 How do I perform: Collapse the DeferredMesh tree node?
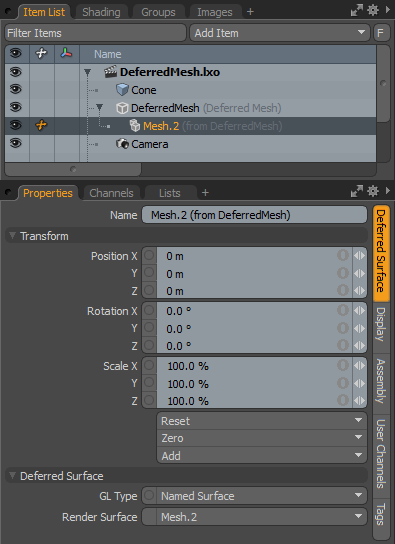click(100, 108)
